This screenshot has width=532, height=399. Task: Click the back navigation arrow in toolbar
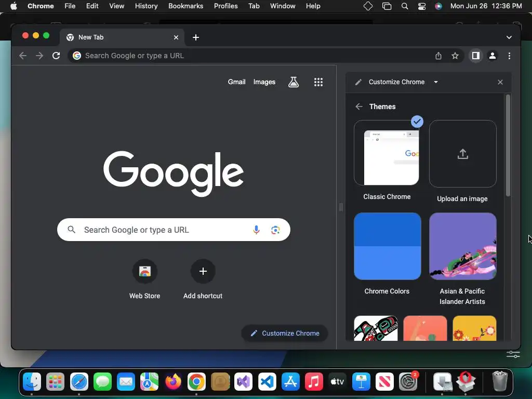click(x=23, y=56)
